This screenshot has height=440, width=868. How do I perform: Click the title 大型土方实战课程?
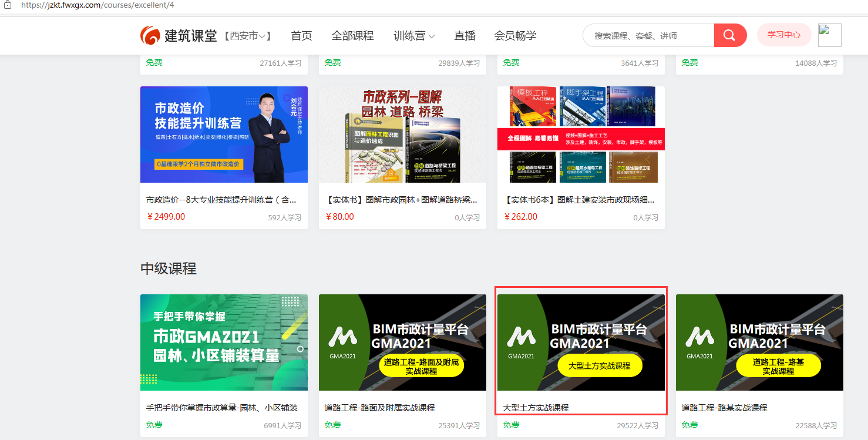click(x=536, y=408)
